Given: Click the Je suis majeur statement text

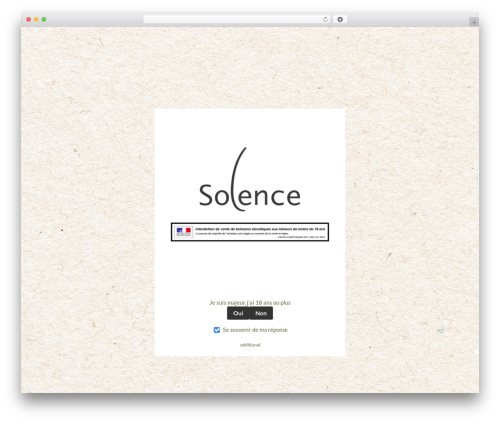Looking at the screenshot, I should 250,303.
